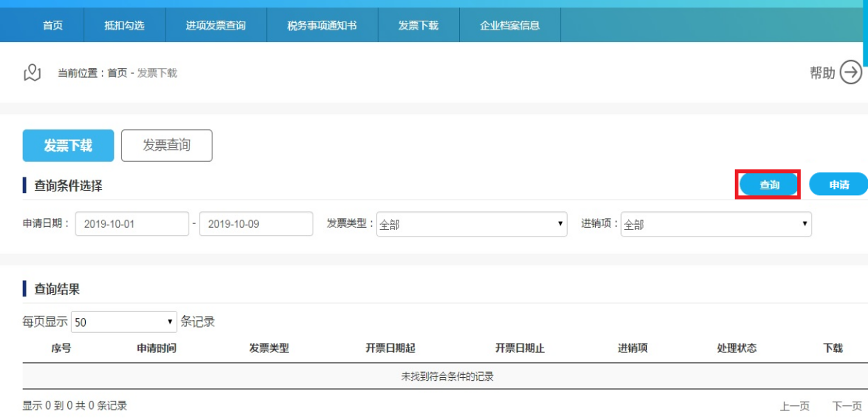Go to 抵扣勾选 in the top menu

pyautogui.click(x=124, y=25)
